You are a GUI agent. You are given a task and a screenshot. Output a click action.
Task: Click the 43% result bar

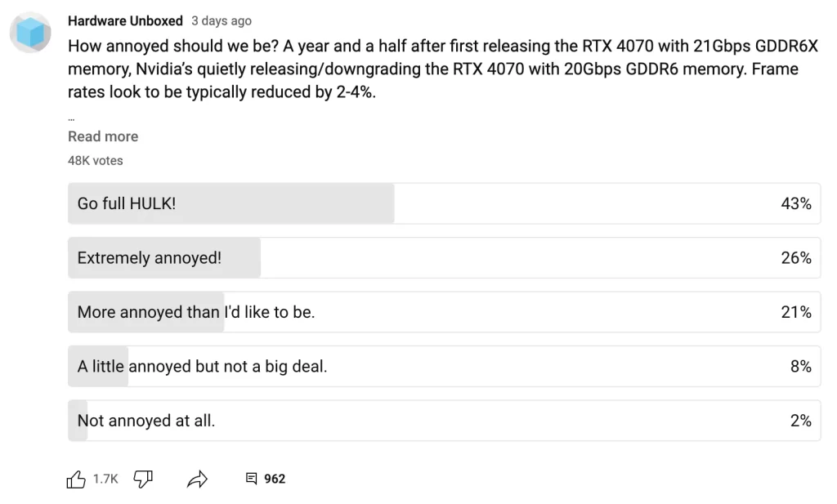794,203
